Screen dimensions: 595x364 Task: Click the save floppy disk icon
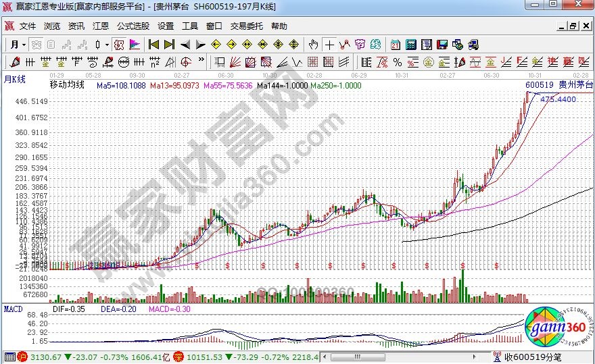click(442, 45)
